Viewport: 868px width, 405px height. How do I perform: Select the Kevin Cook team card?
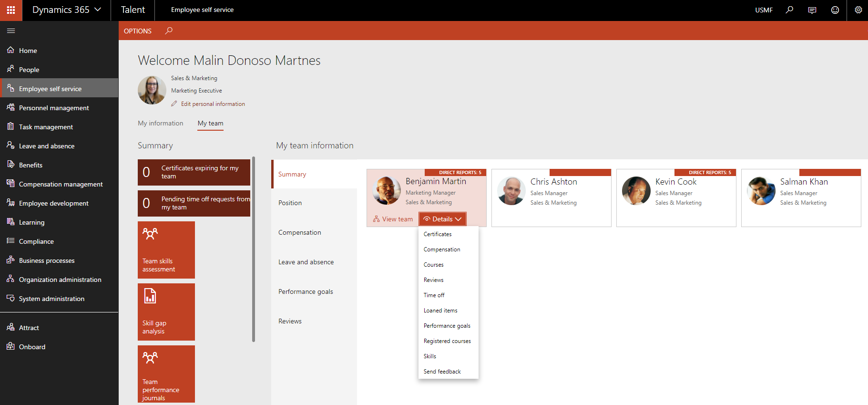click(x=676, y=198)
